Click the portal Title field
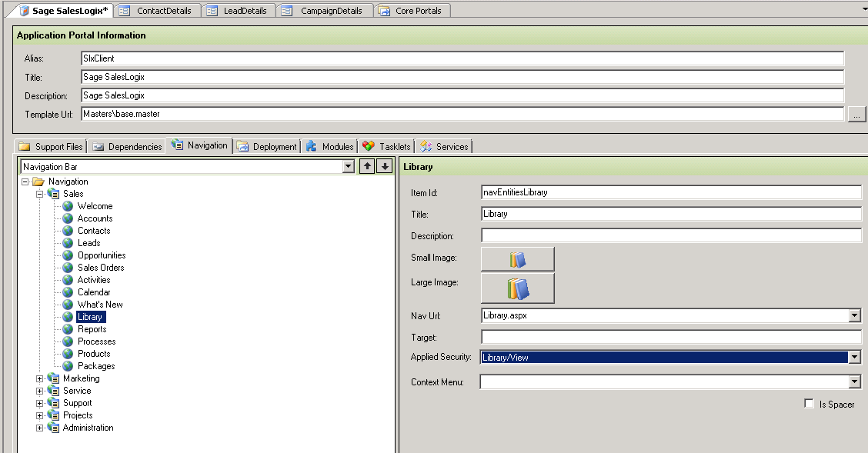 pos(462,77)
